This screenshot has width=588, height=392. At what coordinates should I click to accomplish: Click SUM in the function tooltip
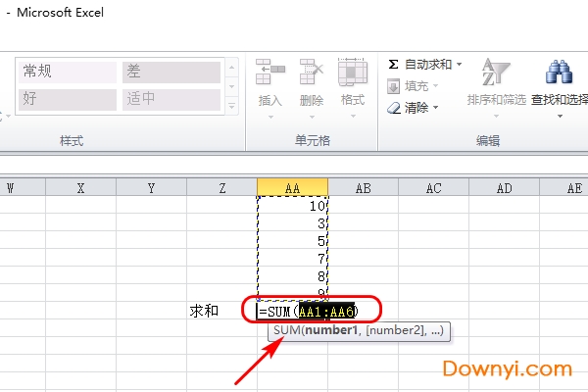coord(286,332)
